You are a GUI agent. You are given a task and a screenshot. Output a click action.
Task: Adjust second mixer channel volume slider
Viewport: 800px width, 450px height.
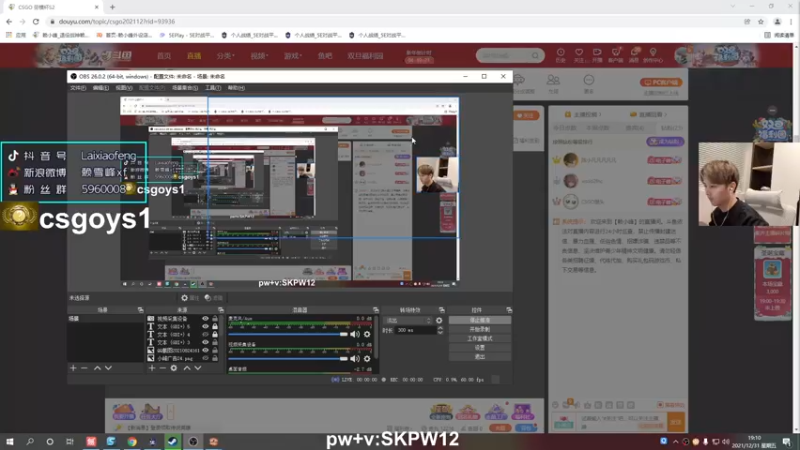point(288,359)
